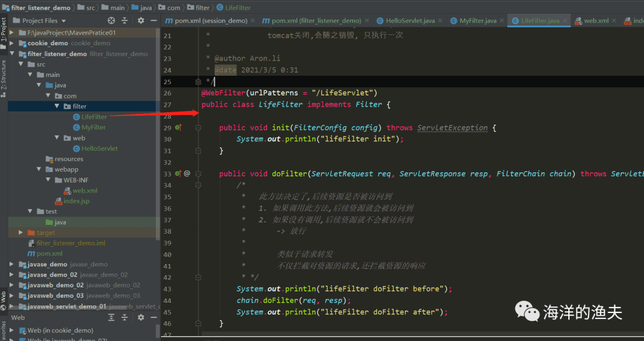Click the locate/scroll-from-source target icon in Project panel
This screenshot has height=341, width=644.
pyautogui.click(x=112, y=20)
